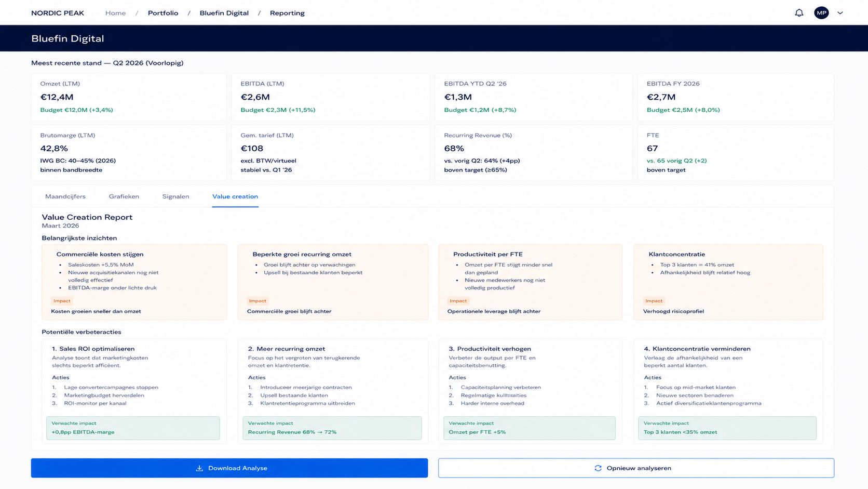Click 'Recurring Revenue 68% → 72%' impact box
Image resolution: width=868 pixels, height=489 pixels.
pos(332,428)
